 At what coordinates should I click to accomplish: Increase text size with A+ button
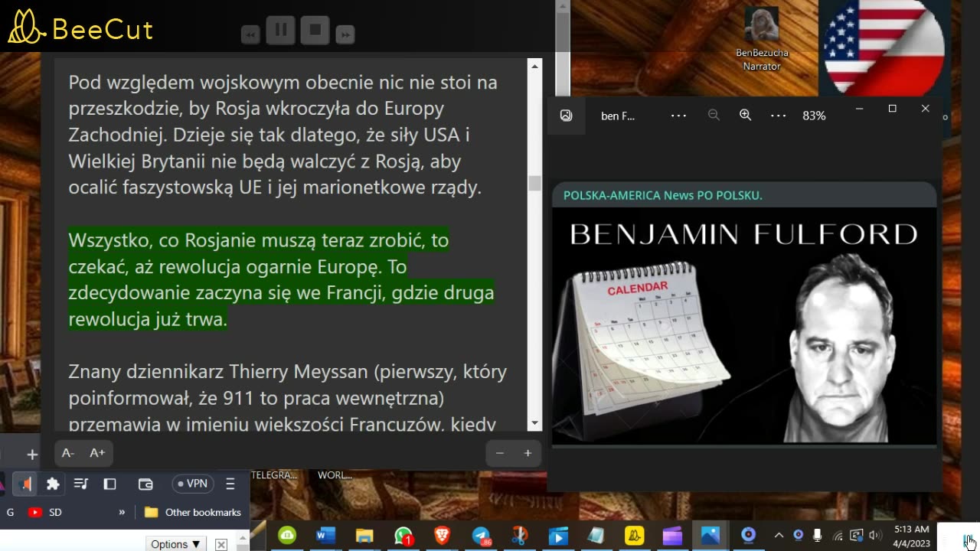tap(97, 453)
